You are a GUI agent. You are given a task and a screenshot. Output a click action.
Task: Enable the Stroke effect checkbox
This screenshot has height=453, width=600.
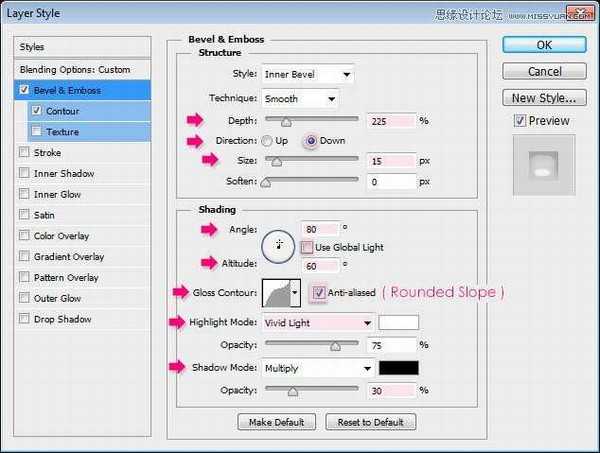[x=24, y=152]
